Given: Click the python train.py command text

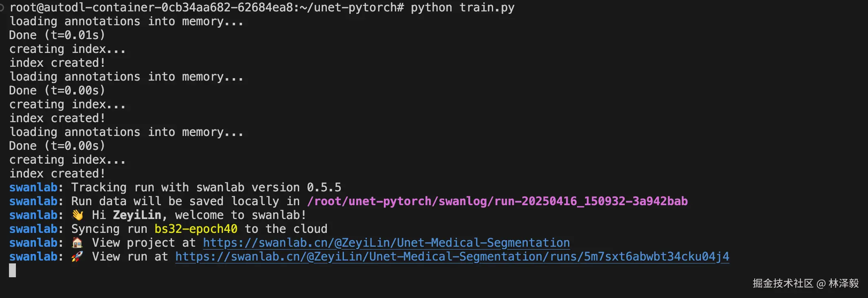Looking at the screenshot, I should (462, 8).
